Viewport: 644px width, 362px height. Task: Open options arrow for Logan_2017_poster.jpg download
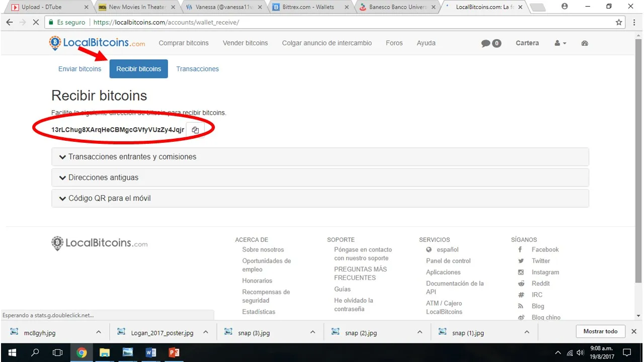click(x=205, y=332)
